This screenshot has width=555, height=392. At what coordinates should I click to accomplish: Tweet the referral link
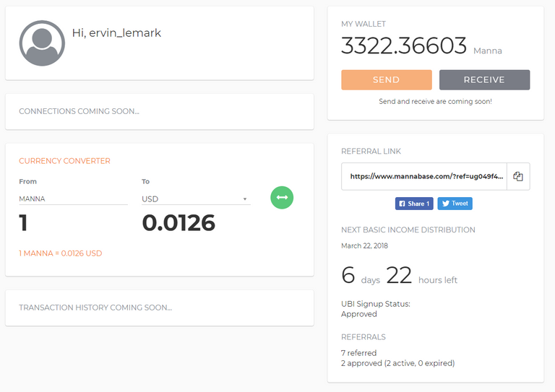pyautogui.click(x=455, y=204)
